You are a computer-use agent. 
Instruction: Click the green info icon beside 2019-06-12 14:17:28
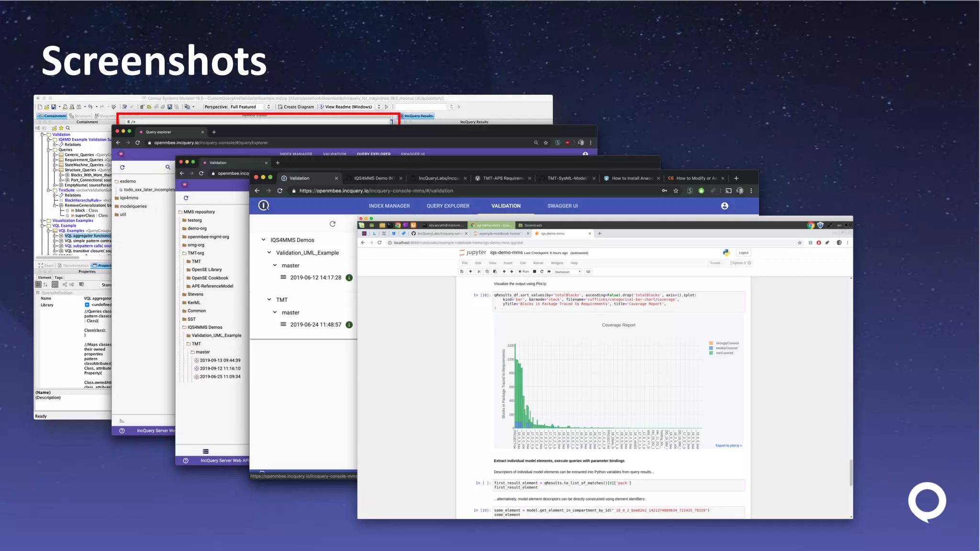tap(349, 278)
